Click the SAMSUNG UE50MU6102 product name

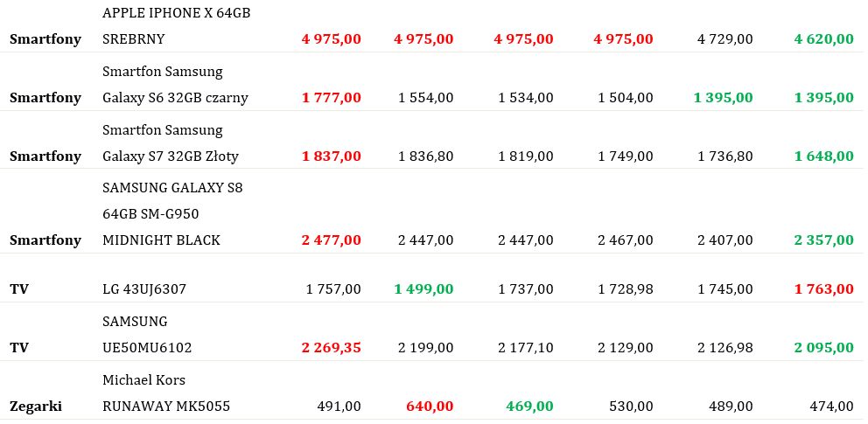point(147,335)
